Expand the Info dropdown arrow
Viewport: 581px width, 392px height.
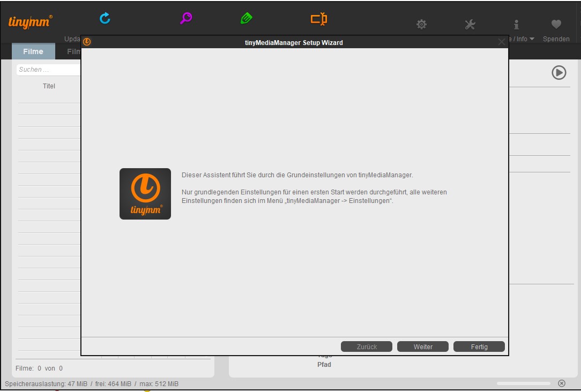(532, 39)
